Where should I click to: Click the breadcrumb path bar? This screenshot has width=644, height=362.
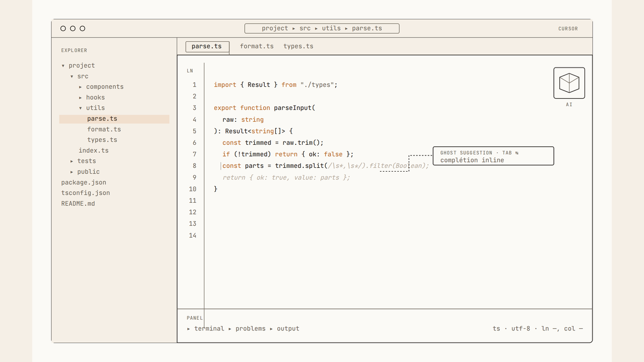322,28
